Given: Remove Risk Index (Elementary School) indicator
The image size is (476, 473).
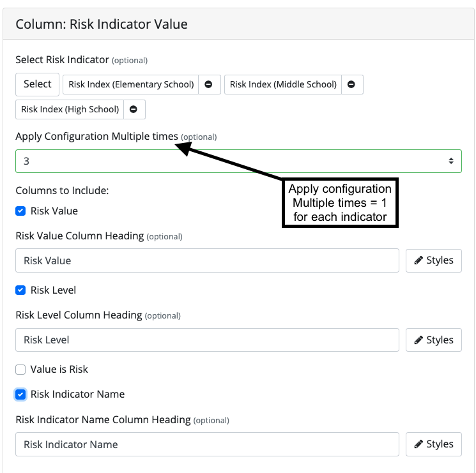Looking at the screenshot, I should click(x=209, y=84).
